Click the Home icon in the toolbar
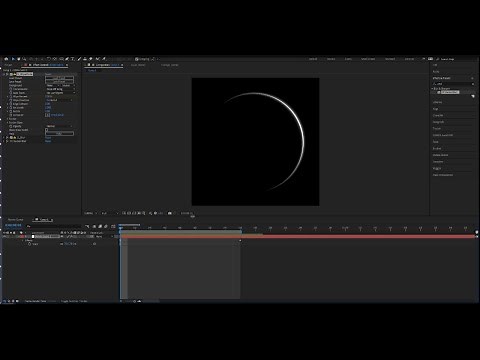The width and height of the screenshot is (480, 360). pos(6,59)
